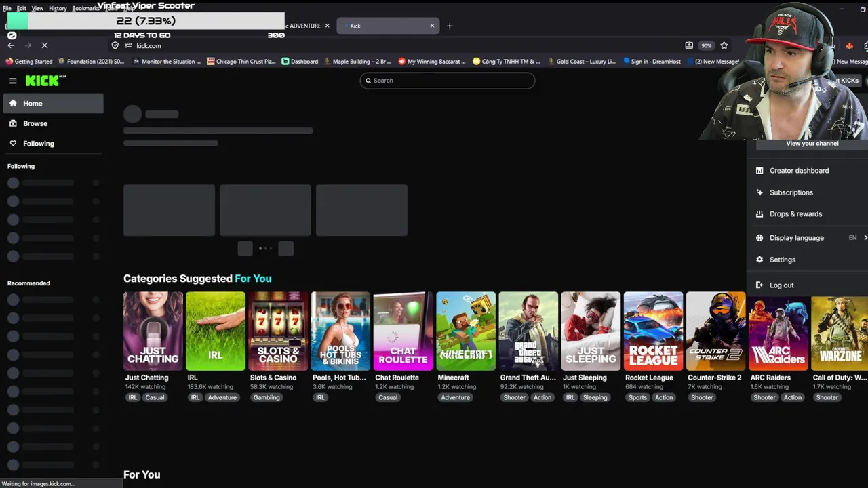The height and width of the screenshot is (488, 868).
Task: Open the Getting Started bookmark
Action: pyautogui.click(x=28, y=62)
